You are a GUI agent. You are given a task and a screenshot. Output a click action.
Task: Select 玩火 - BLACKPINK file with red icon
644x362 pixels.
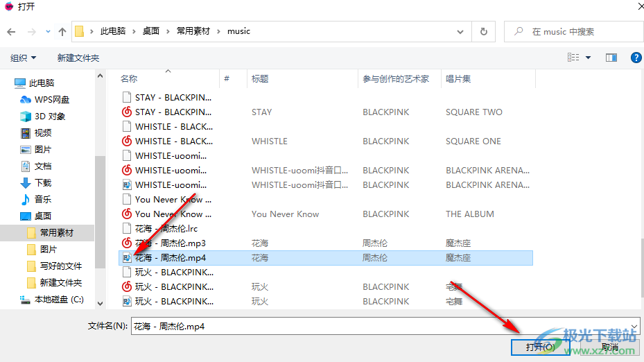coord(128,287)
